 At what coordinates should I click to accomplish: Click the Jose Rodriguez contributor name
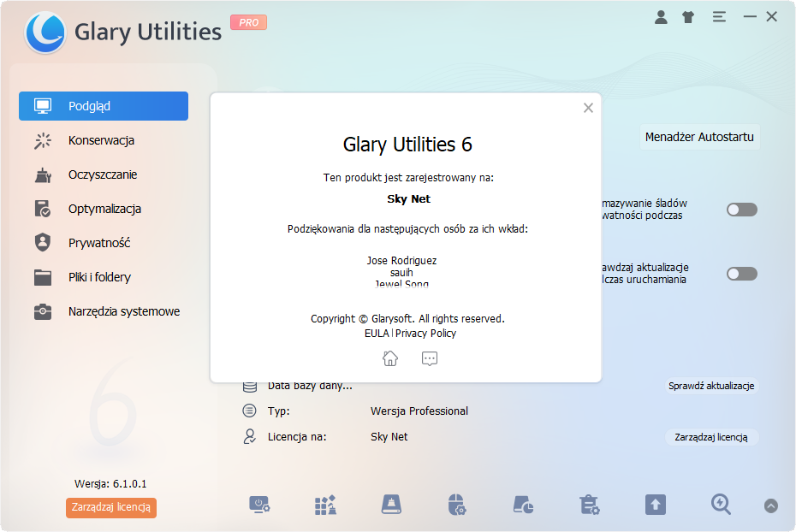point(401,261)
